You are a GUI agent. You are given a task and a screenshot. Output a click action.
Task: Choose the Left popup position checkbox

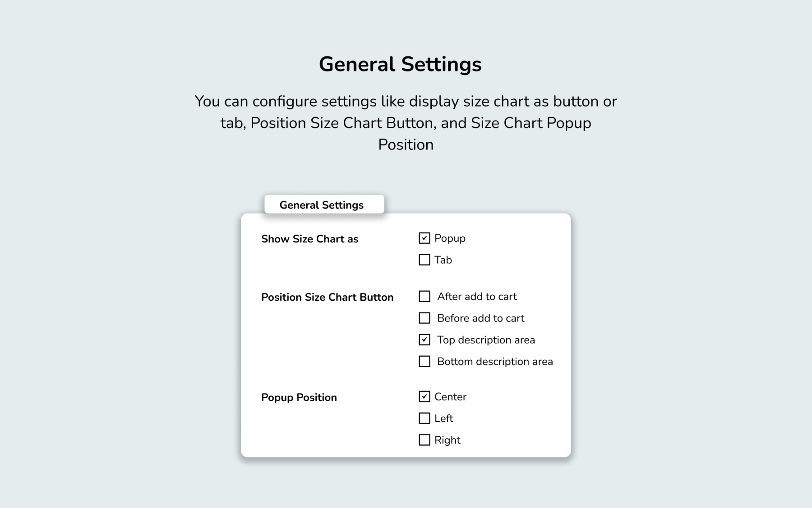tap(424, 418)
